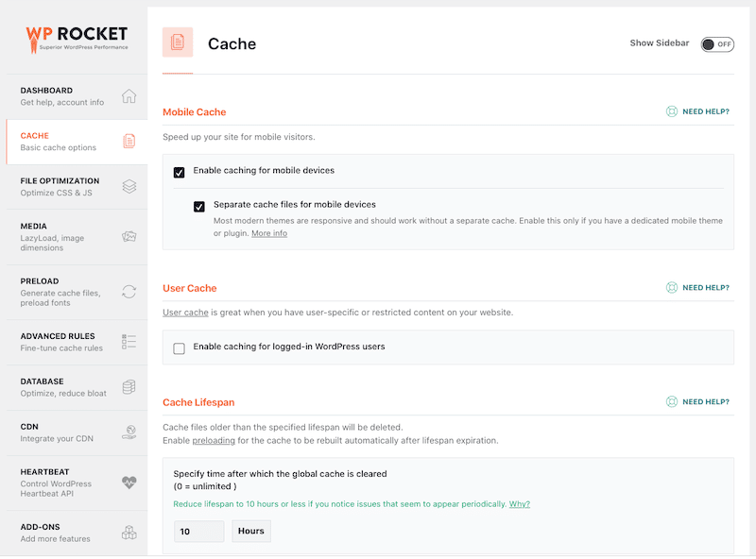Click the cache lifespan value field

click(x=198, y=531)
